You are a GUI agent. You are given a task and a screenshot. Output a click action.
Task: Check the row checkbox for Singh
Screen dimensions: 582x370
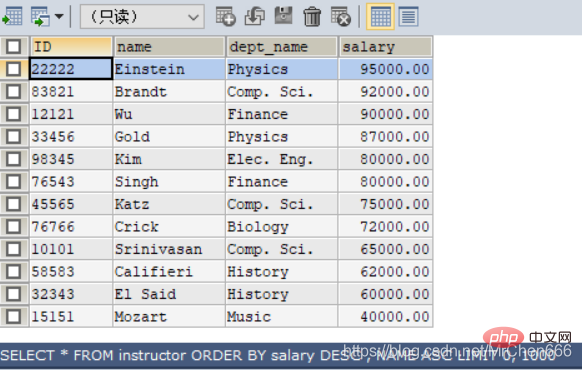(14, 181)
